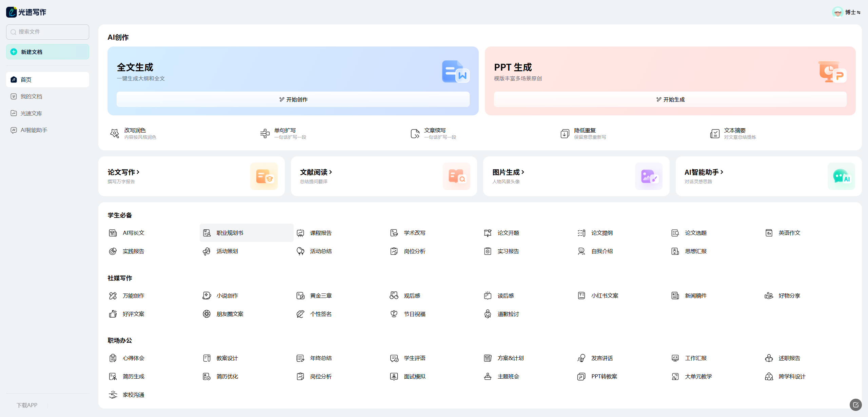Expand the 文献阅读 card chevron

[x=331, y=172]
